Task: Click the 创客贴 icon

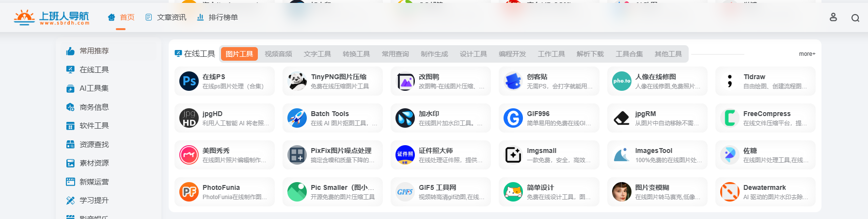Action: [x=513, y=81]
